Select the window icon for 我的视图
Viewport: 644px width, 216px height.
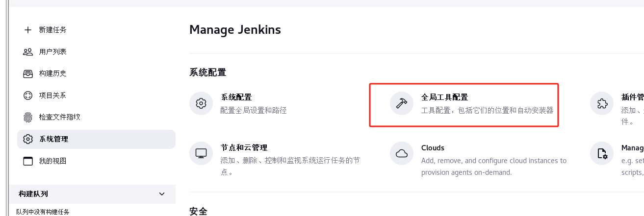pos(28,161)
